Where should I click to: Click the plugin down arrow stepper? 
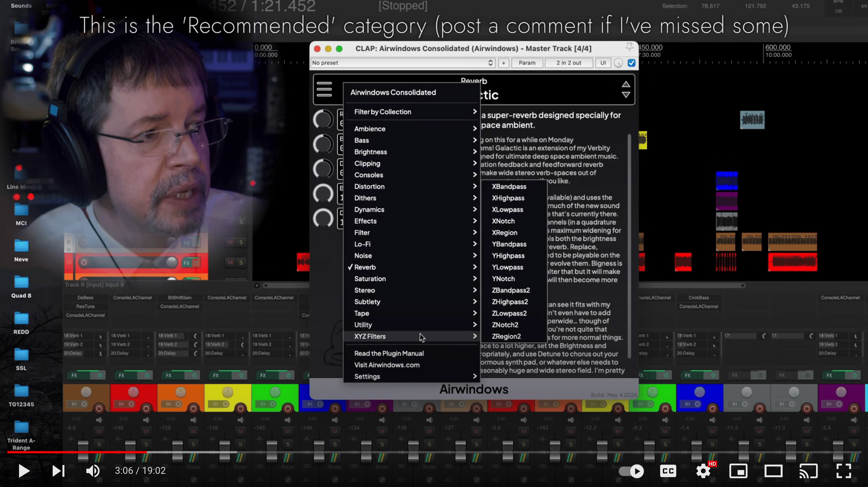(626, 95)
